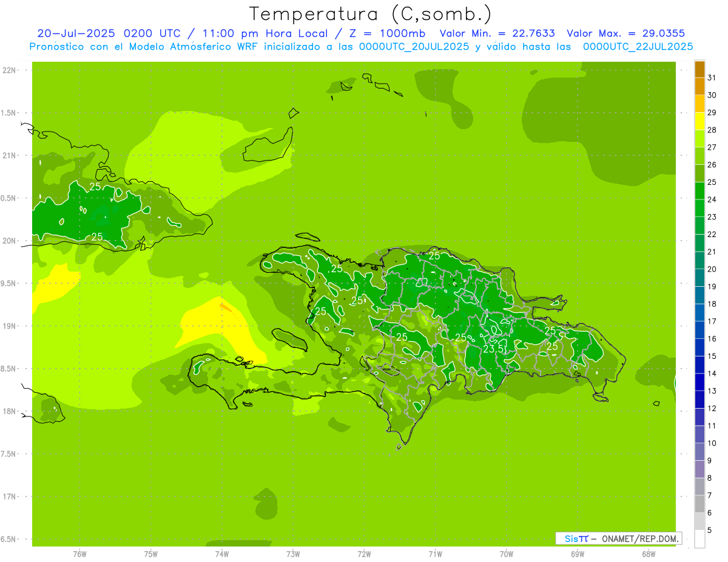Click the "22N" latitude axis label

coord(10,70)
